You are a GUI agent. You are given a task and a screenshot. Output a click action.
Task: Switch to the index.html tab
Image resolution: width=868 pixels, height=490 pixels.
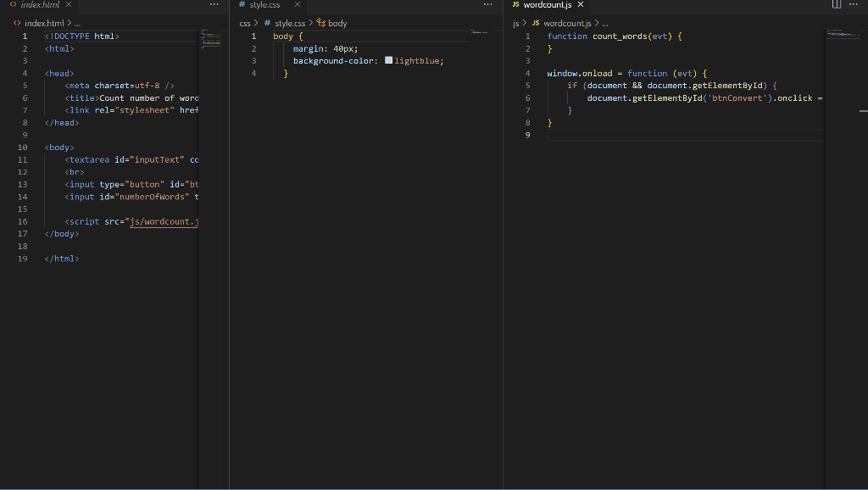[x=40, y=5]
